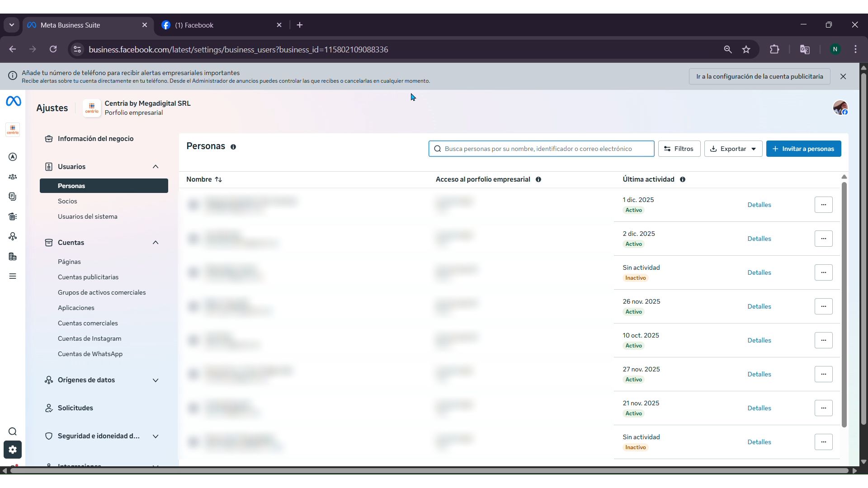The height and width of the screenshot is (488, 868).
Task: Open the all tools hamburger menu icon
Action: coord(13,276)
